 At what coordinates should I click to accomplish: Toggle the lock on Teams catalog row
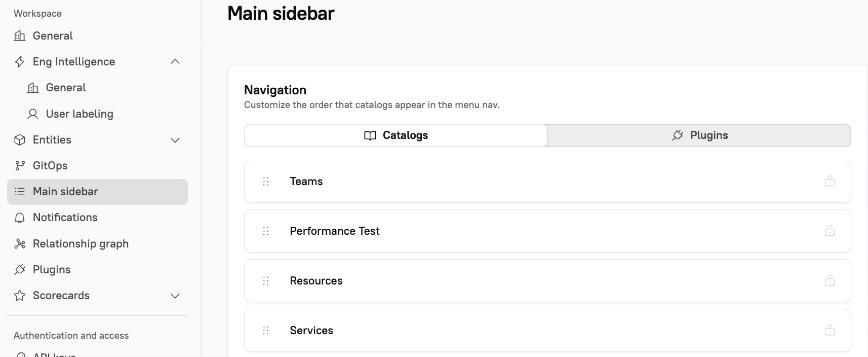[830, 181]
